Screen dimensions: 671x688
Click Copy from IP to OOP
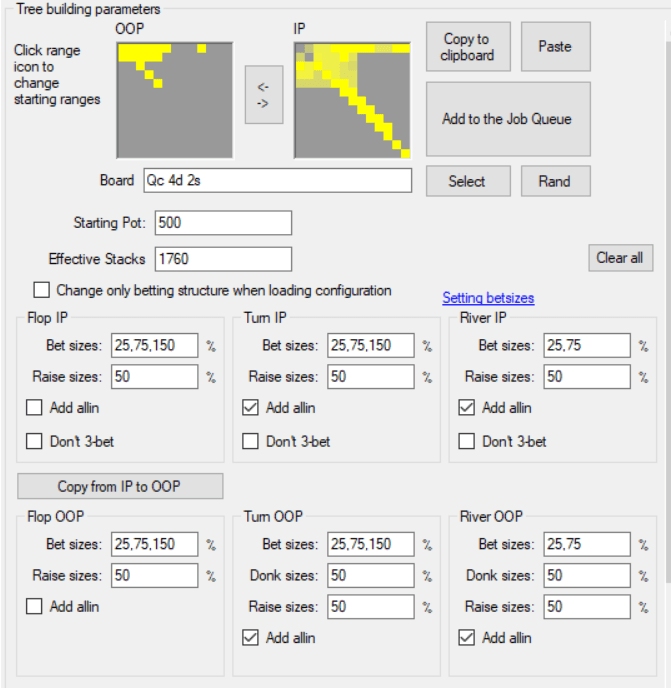120,487
